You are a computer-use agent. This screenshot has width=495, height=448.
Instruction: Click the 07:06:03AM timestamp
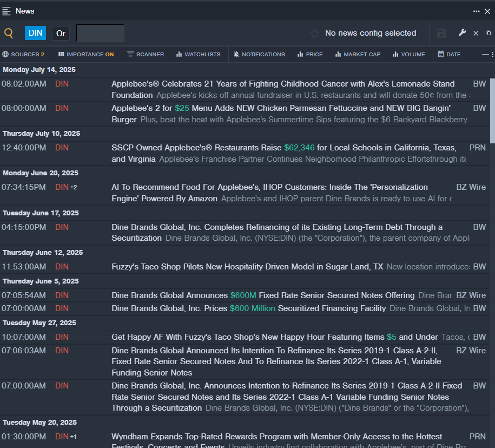pyautogui.click(x=24, y=351)
